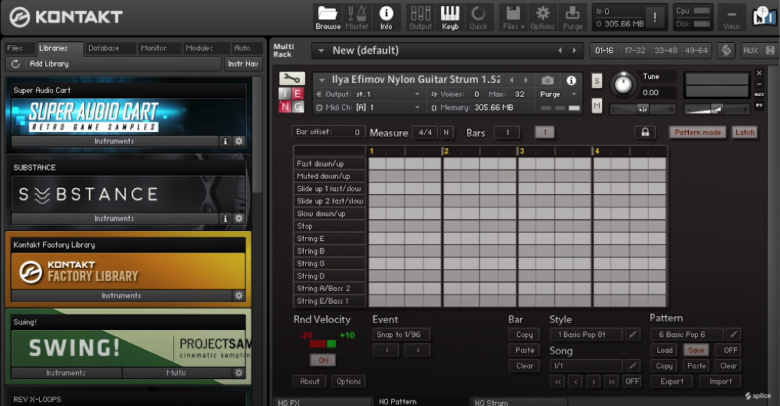Open the Master editor icon
780x406 pixels.
click(357, 17)
